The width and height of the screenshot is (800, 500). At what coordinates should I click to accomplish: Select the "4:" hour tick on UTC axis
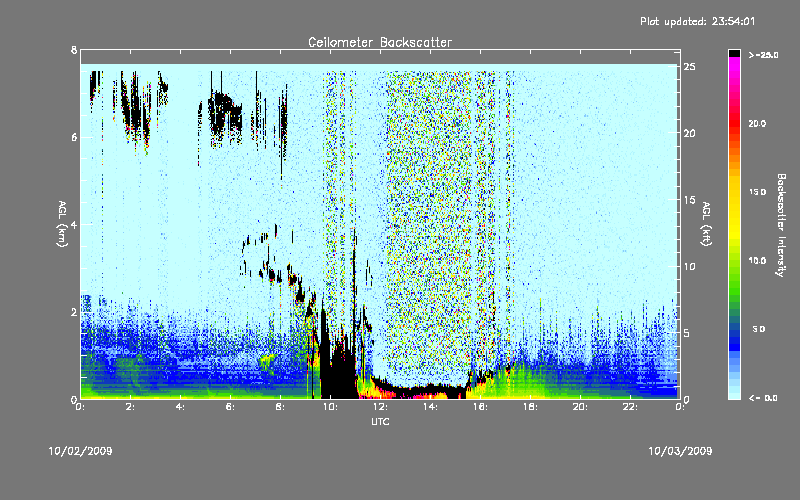(x=181, y=407)
